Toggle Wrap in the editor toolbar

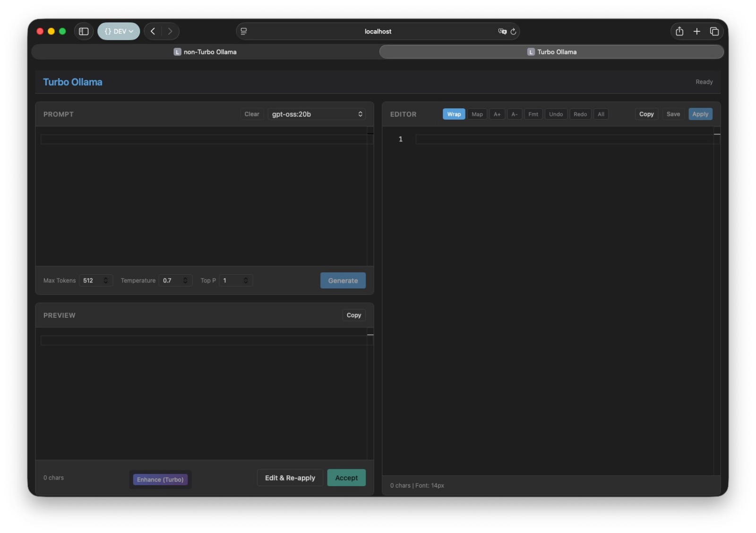[454, 114]
